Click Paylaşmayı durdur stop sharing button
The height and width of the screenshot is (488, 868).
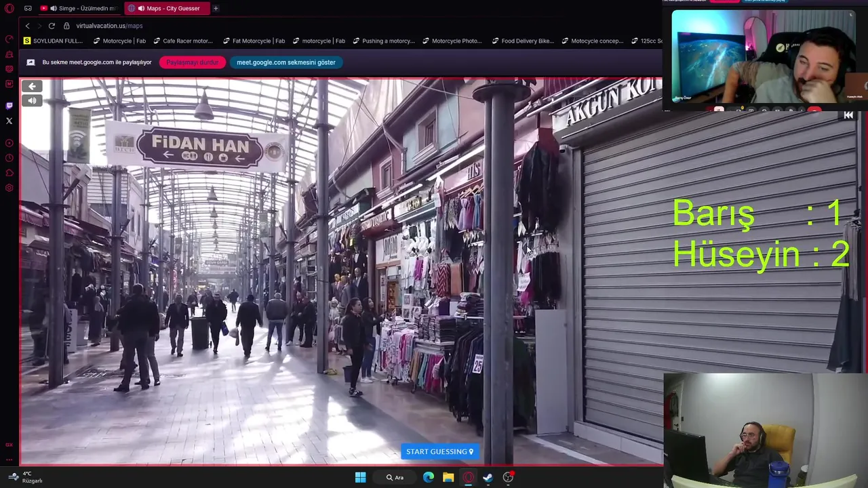[193, 62]
